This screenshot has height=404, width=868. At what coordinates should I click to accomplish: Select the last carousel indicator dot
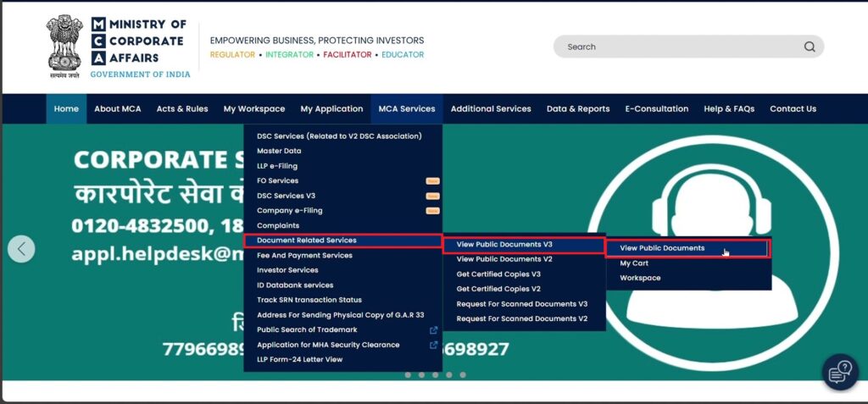pyautogui.click(x=463, y=375)
